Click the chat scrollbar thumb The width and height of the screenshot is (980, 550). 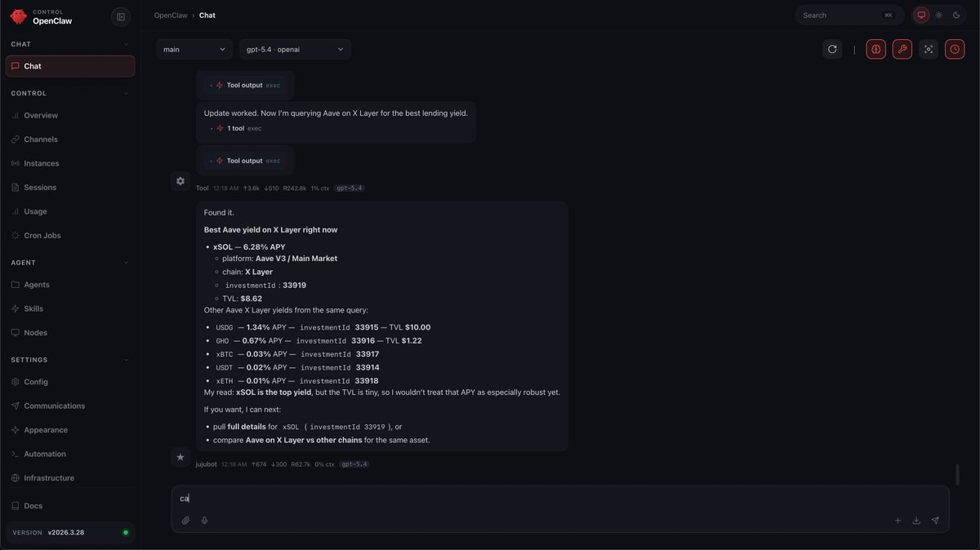[957, 474]
